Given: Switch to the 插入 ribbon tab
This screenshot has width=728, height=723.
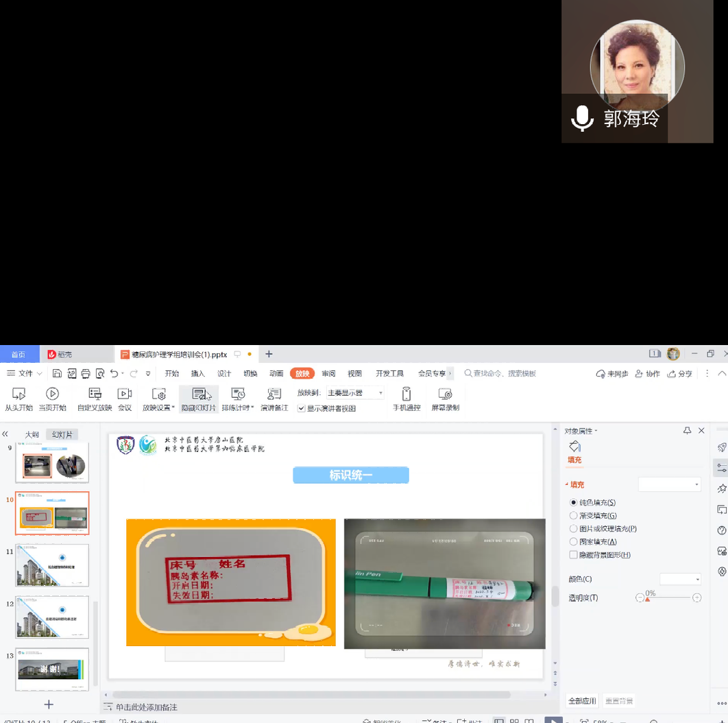Looking at the screenshot, I should click(197, 374).
